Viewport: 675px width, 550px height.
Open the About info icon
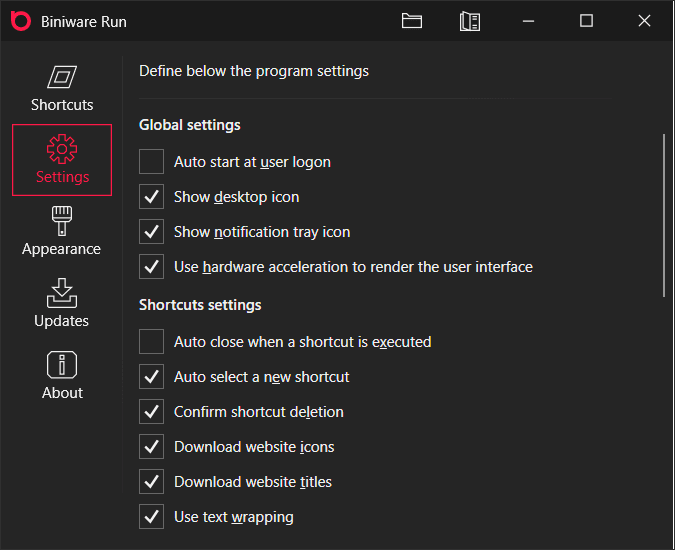tap(62, 365)
